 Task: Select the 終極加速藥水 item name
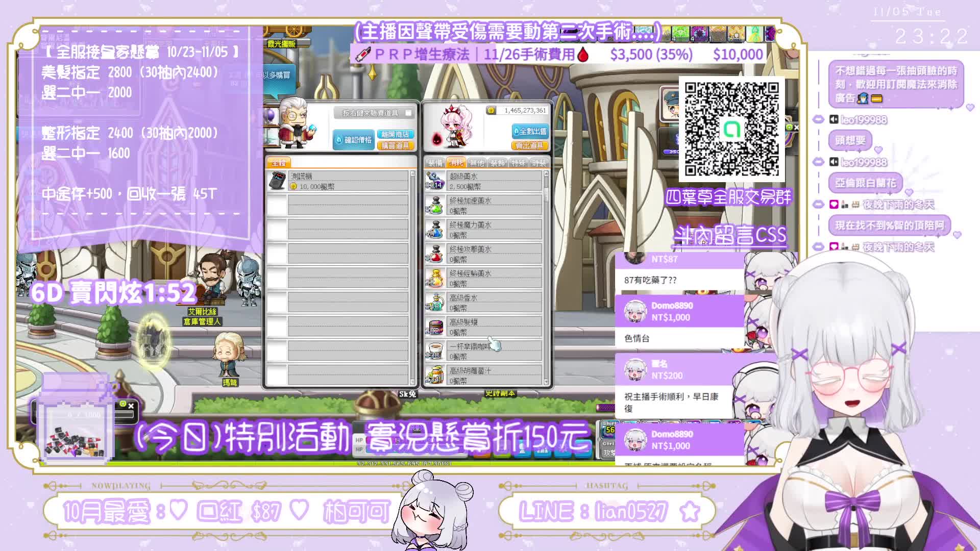[x=470, y=201]
